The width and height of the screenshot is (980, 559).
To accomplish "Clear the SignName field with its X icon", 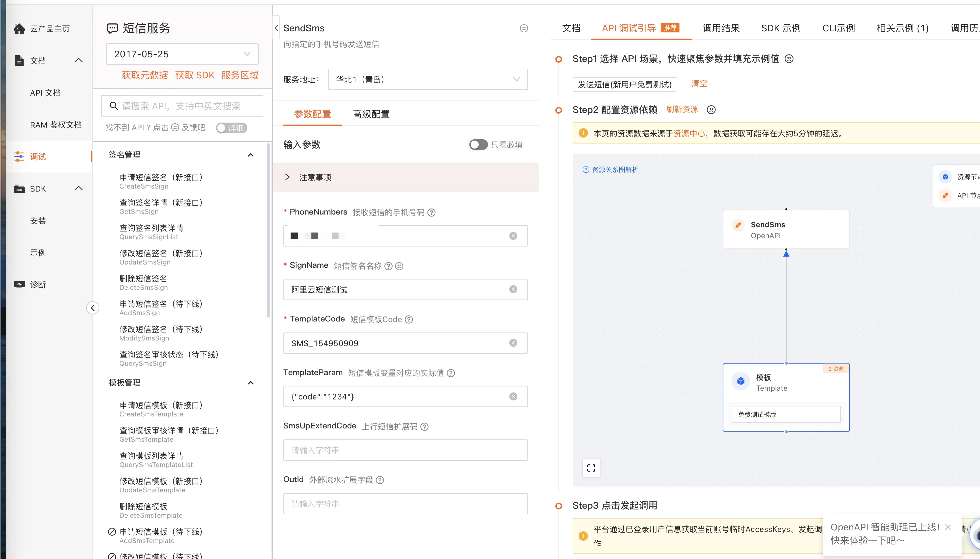I will coord(513,289).
